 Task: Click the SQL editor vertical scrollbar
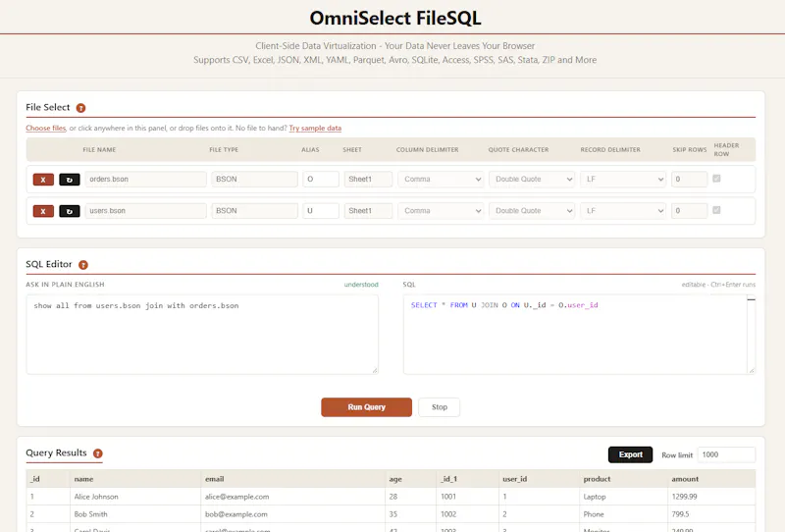(751, 334)
